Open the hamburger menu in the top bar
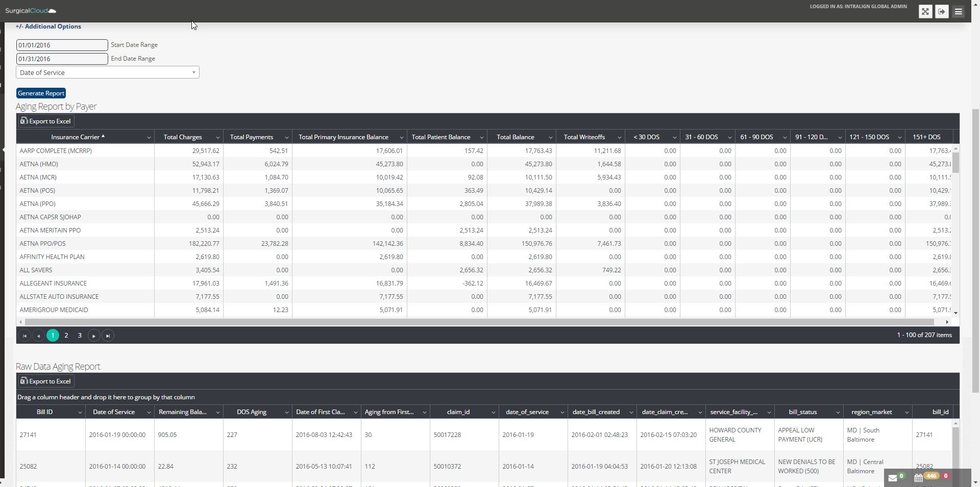 coord(959,11)
